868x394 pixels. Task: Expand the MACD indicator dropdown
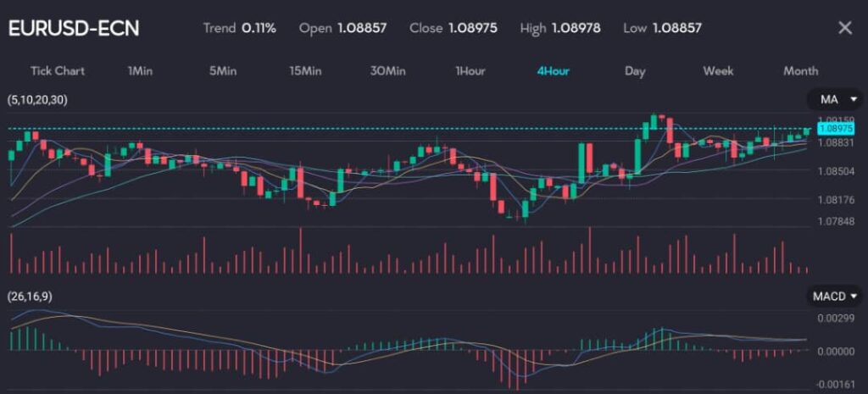point(834,296)
